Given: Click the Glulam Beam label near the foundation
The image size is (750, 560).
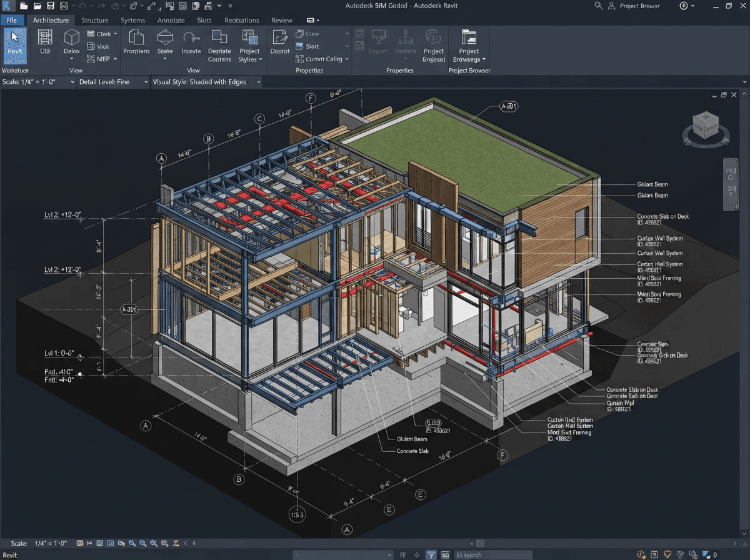Looking at the screenshot, I should [413, 439].
